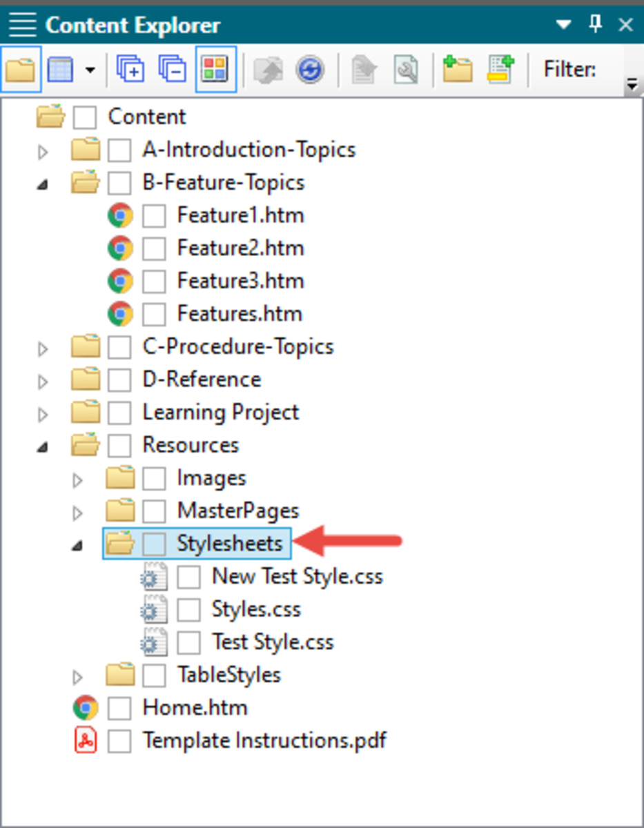Screen dimensions: 644x828
Task: Click the Styles.css stylesheet icon
Action: pyautogui.click(x=153, y=610)
